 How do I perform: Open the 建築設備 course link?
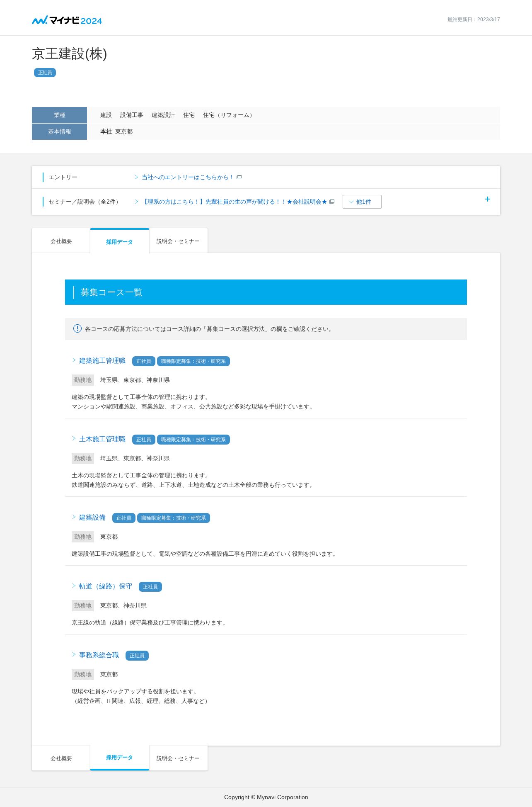(x=92, y=518)
